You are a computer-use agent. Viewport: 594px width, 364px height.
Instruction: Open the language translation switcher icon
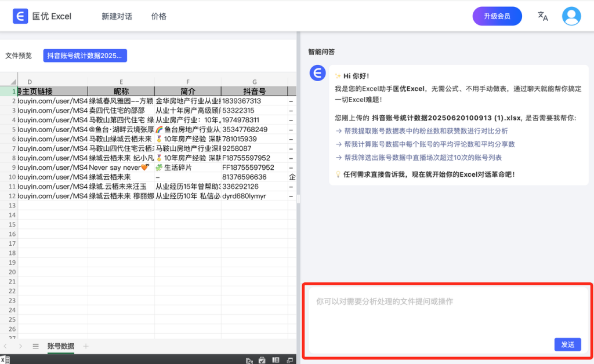(x=542, y=16)
